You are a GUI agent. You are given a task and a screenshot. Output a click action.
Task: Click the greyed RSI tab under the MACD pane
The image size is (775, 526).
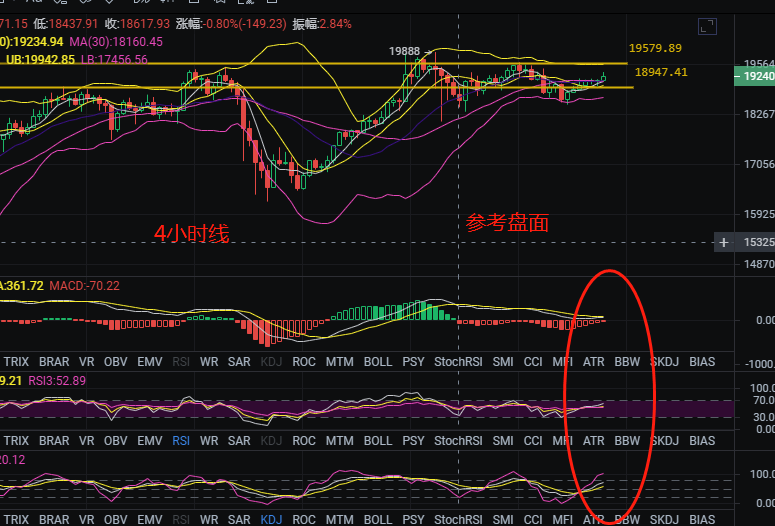tap(181, 362)
